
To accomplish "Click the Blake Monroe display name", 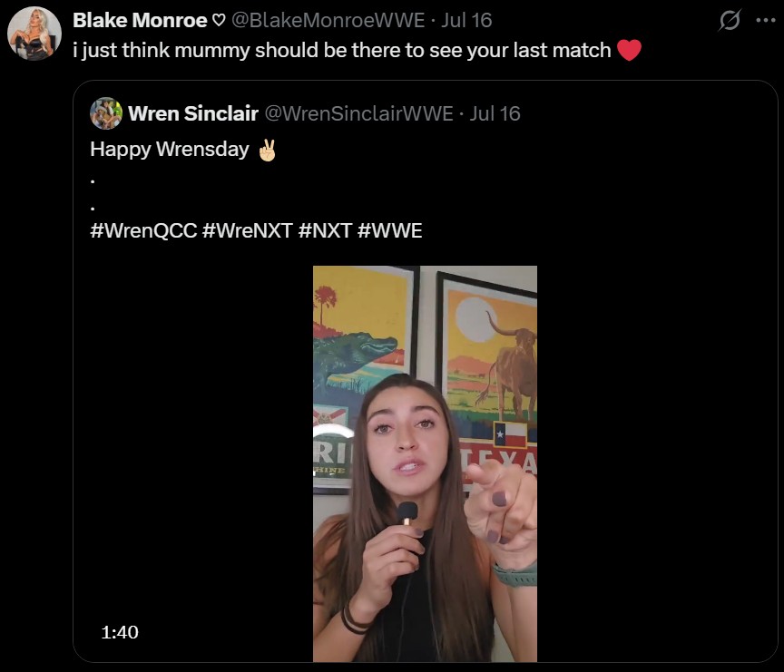I will (x=140, y=21).
